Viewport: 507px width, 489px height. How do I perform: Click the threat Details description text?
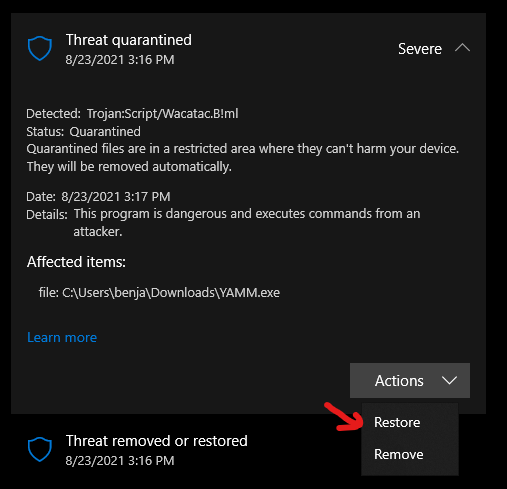(x=247, y=222)
